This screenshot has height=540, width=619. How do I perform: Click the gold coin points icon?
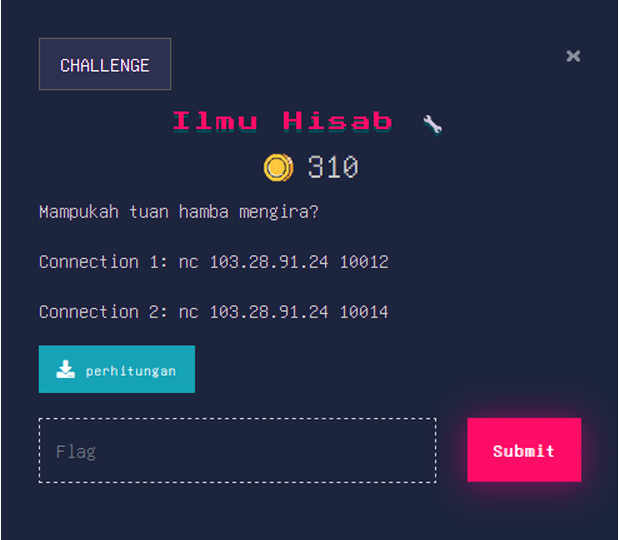[x=278, y=167]
